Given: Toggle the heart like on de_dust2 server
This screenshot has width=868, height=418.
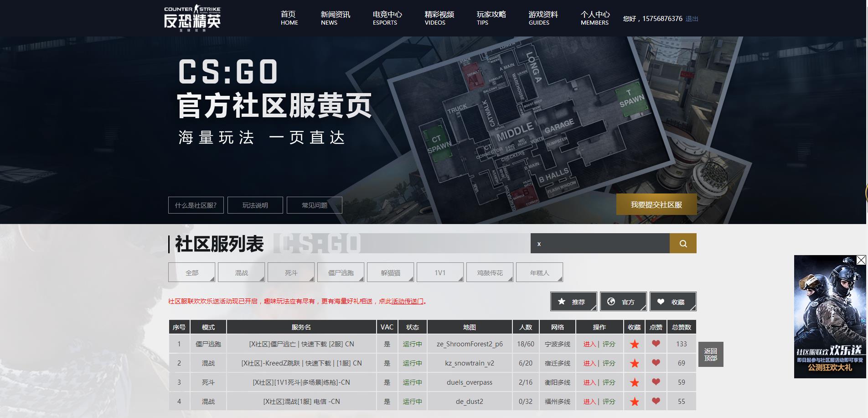Looking at the screenshot, I should pyautogui.click(x=656, y=402).
